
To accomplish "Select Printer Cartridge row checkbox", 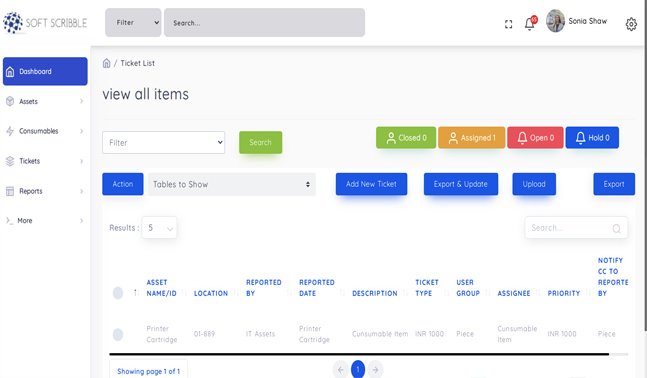I will click(x=118, y=334).
